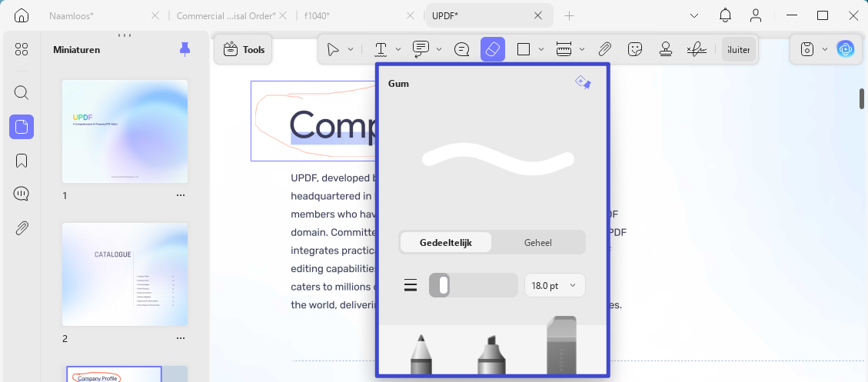Choose the pencil tool in Gum panel
The width and height of the screenshot is (868, 382).
421,354
